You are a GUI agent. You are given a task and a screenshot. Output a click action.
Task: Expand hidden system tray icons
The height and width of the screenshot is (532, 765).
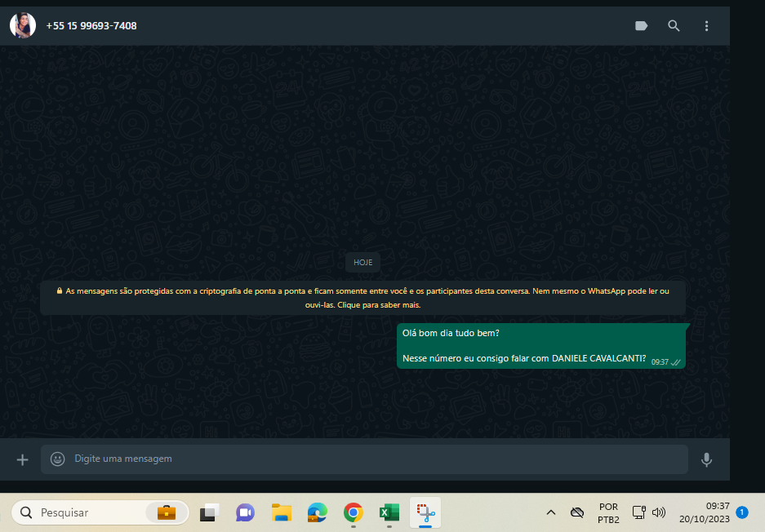coord(550,512)
